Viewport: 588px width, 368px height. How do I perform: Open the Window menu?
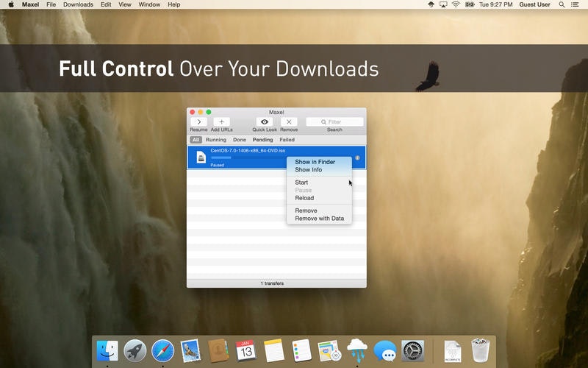(149, 4)
